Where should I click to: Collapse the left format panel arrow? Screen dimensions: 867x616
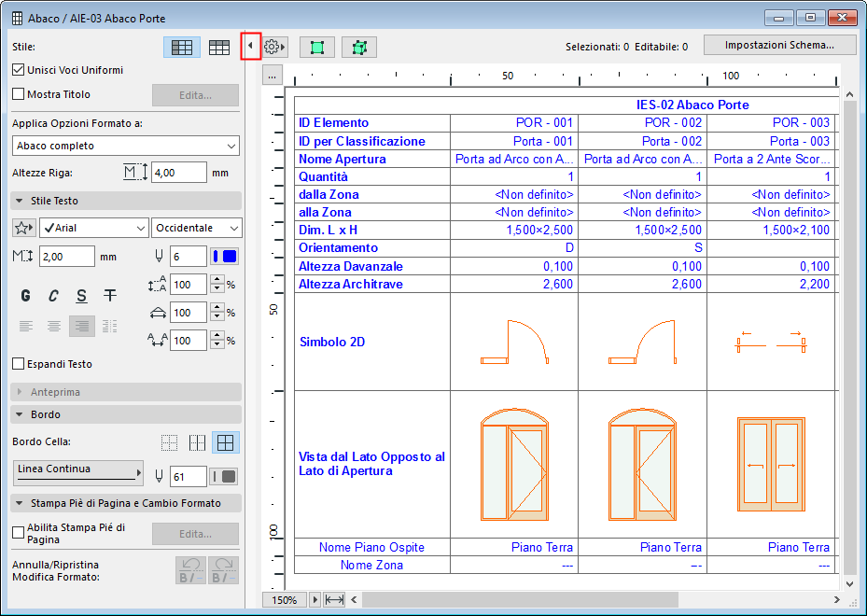tap(250, 47)
